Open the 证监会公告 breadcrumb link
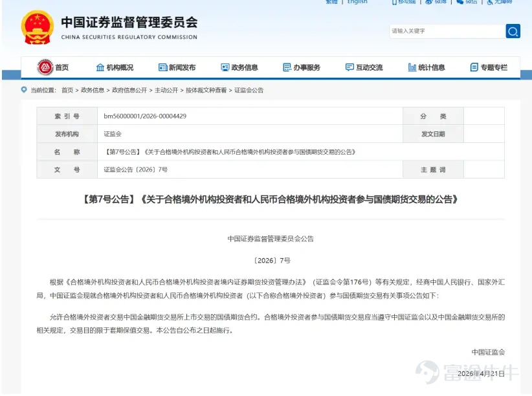The width and height of the screenshot is (532, 396). 249,90
